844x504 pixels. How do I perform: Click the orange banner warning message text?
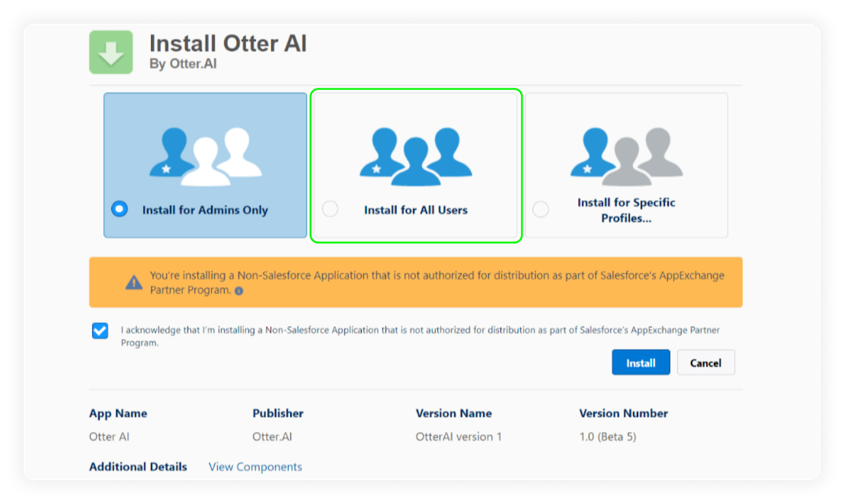(x=437, y=282)
